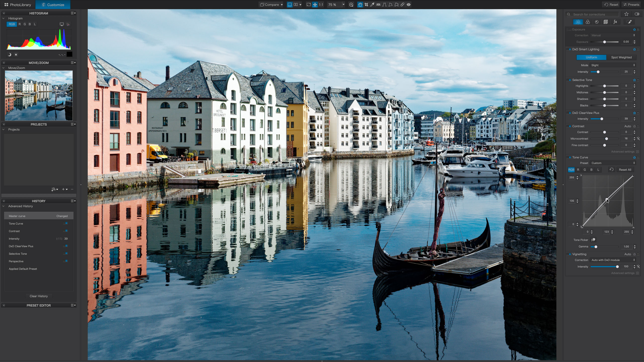The width and height of the screenshot is (644, 362).
Task: Click the 1:1 zoom button
Action: 321,5
